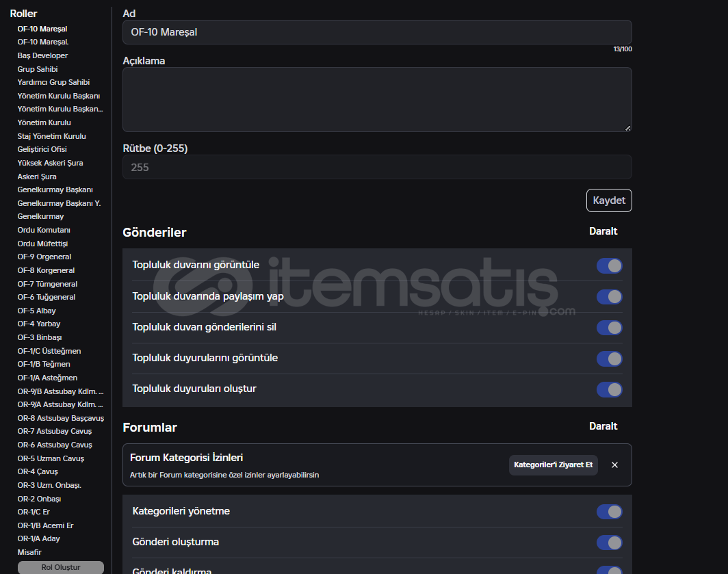Select the Grup Sahibi role

(x=38, y=69)
